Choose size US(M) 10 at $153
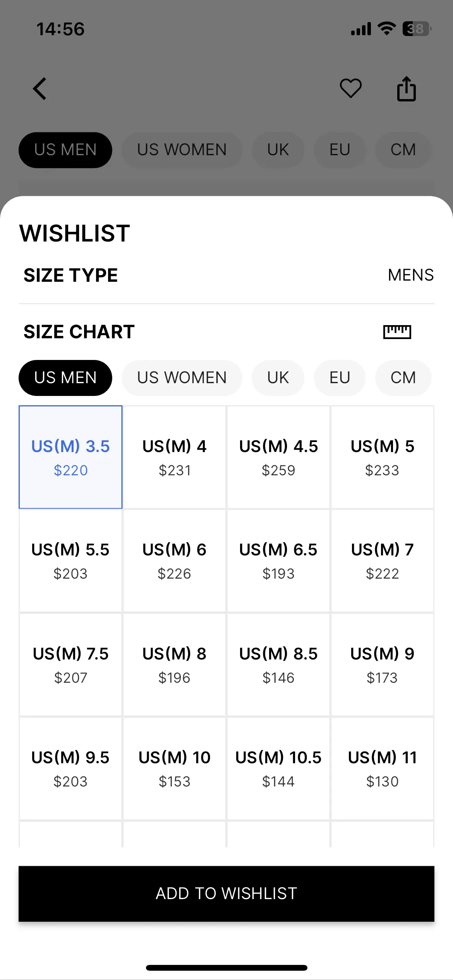Viewport: 453px width, 980px height. coord(174,768)
